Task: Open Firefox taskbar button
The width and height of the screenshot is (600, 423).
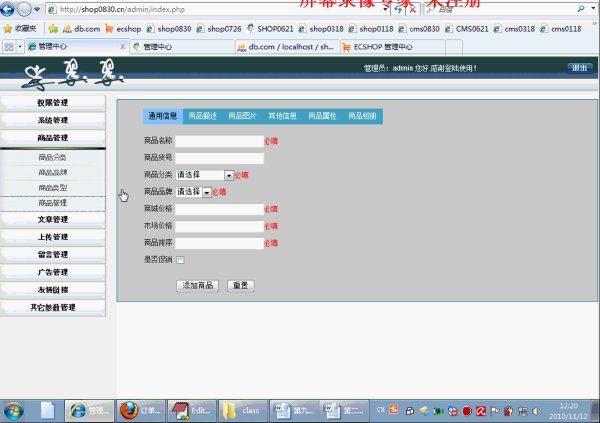Action: coord(141,411)
